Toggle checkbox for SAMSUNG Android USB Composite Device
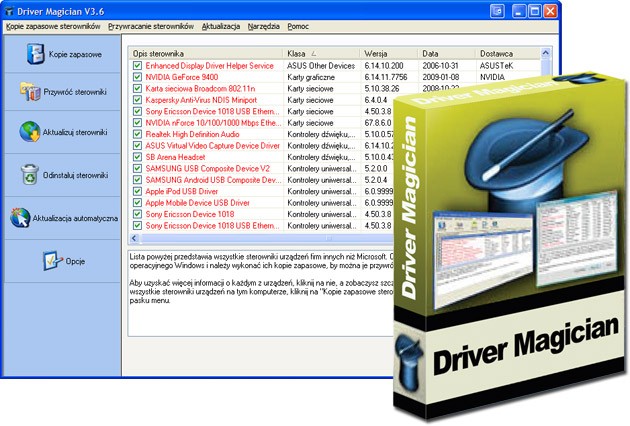 point(137,180)
